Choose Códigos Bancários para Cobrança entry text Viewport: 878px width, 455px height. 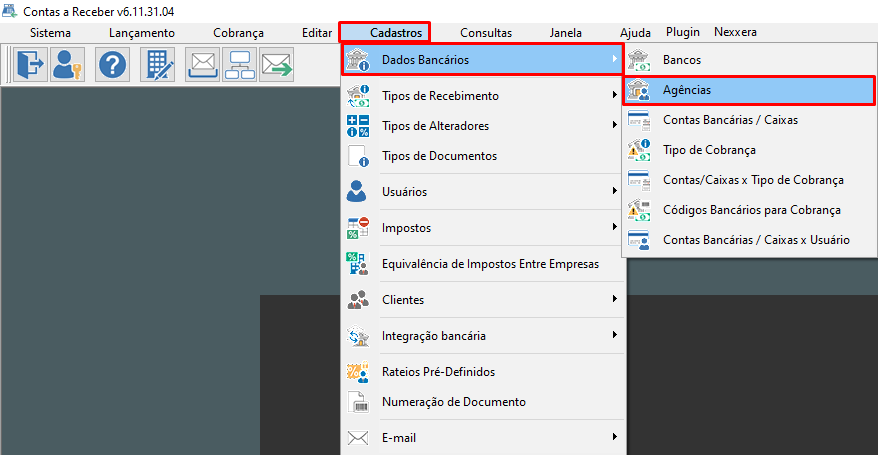(752, 210)
